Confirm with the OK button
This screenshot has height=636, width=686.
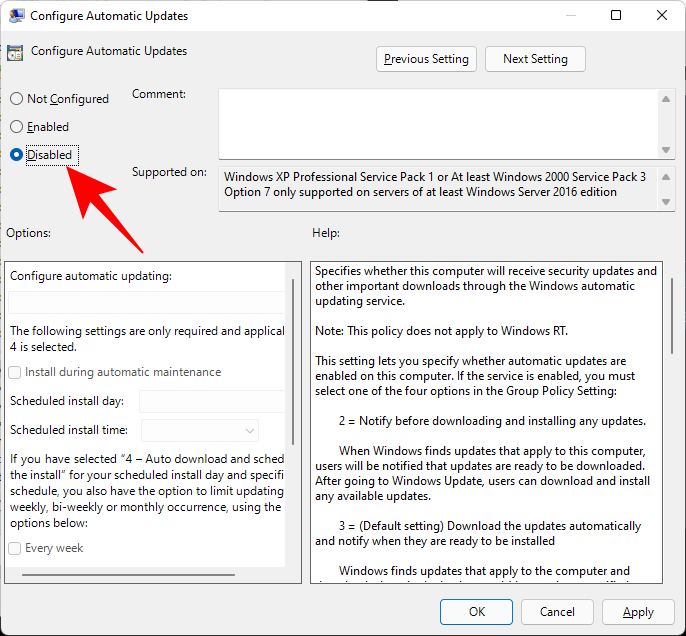(x=476, y=612)
